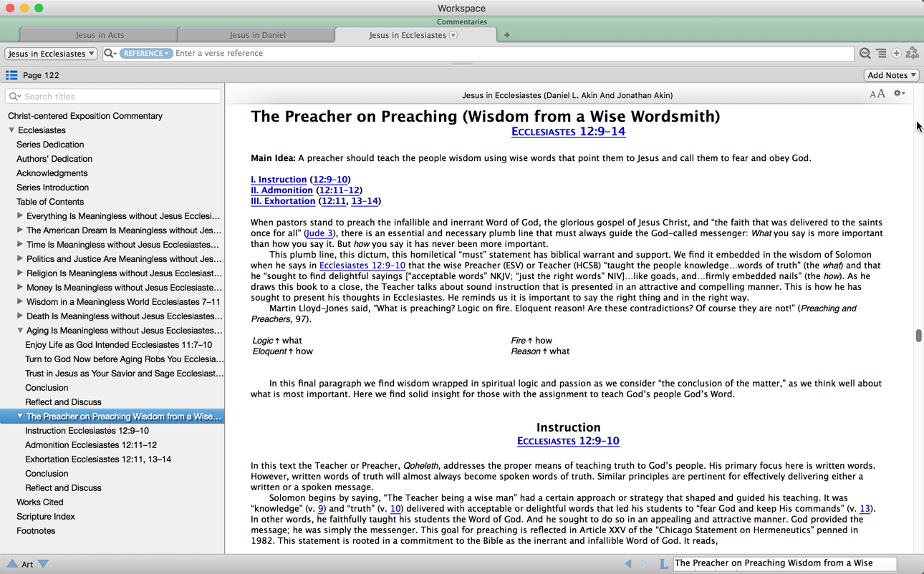Open the Jesus in Ecclesiastes module dropdown

(x=51, y=54)
